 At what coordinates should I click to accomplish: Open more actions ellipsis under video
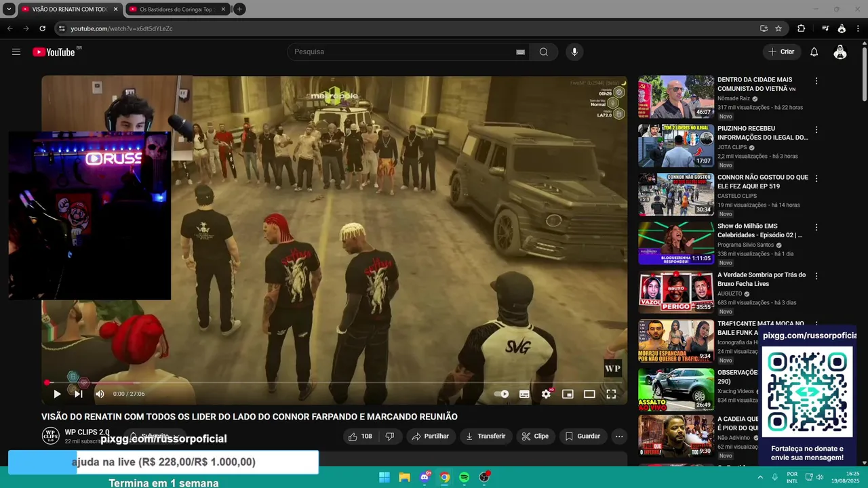[619, 436]
